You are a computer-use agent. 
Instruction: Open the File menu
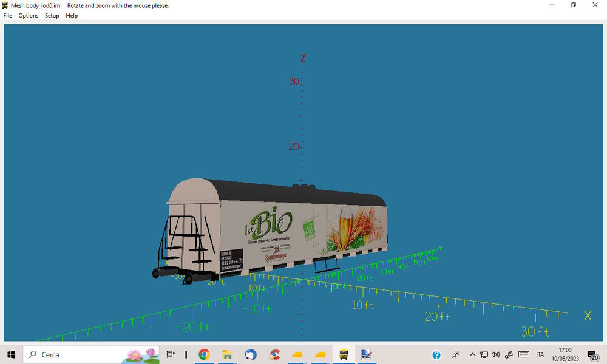(x=7, y=16)
